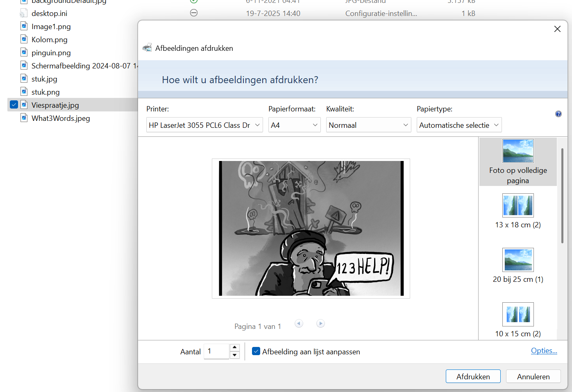Click the help question mark icon

click(x=558, y=113)
